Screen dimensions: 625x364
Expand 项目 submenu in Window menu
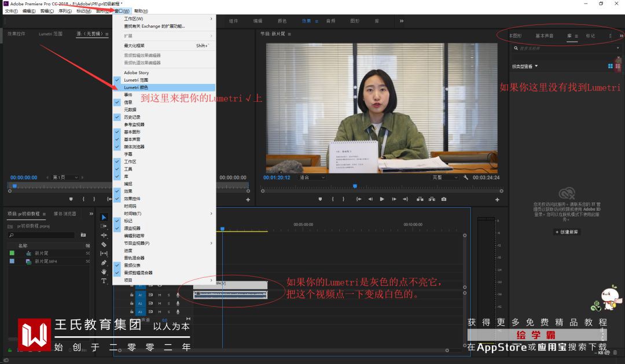[x=164, y=280]
